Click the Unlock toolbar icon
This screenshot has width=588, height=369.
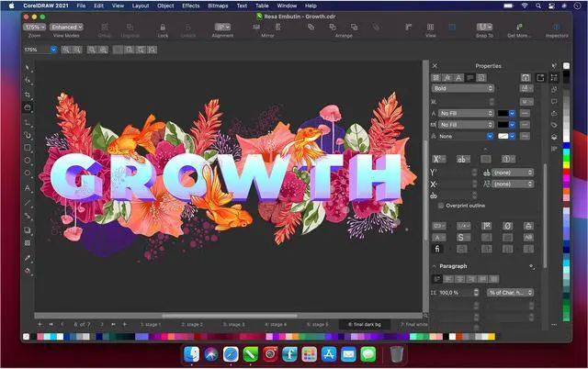(x=188, y=28)
